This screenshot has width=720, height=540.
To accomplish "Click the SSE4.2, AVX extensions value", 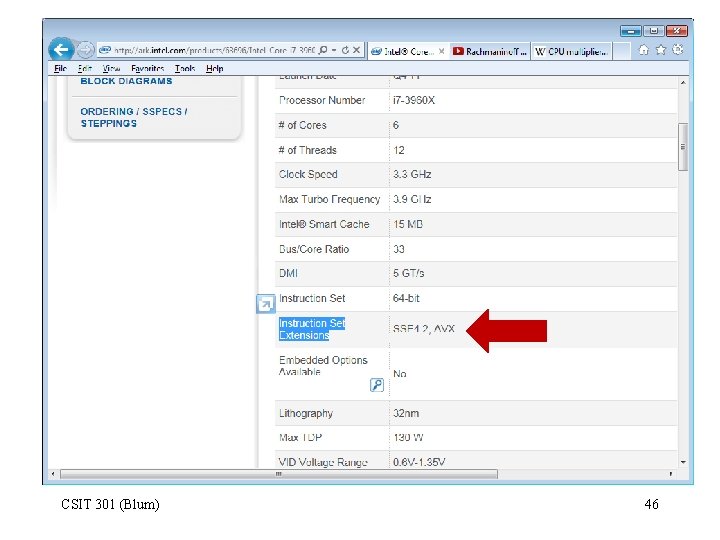I will tap(423, 329).
